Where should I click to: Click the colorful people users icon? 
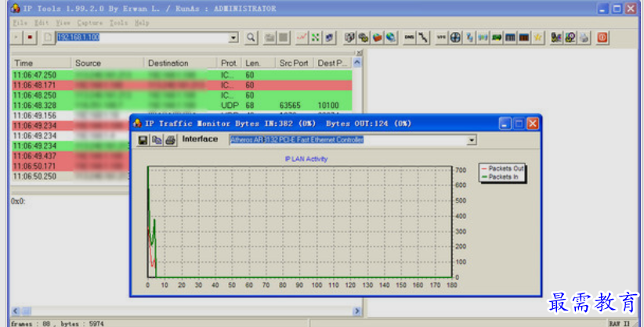pos(556,38)
